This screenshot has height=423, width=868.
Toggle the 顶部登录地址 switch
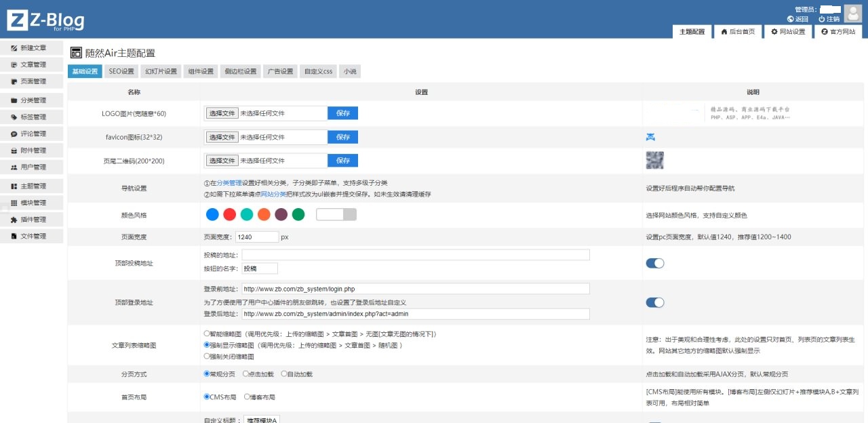click(x=654, y=302)
